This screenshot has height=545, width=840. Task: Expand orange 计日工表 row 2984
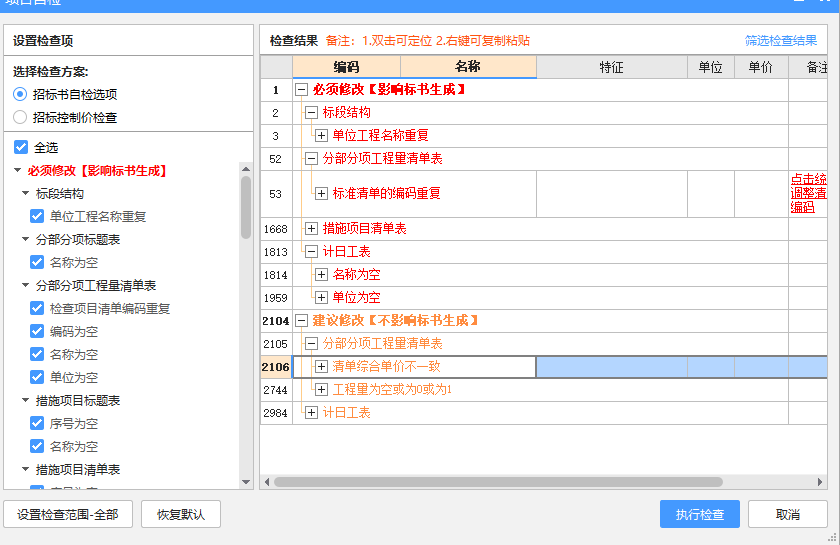pyautogui.click(x=311, y=413)
